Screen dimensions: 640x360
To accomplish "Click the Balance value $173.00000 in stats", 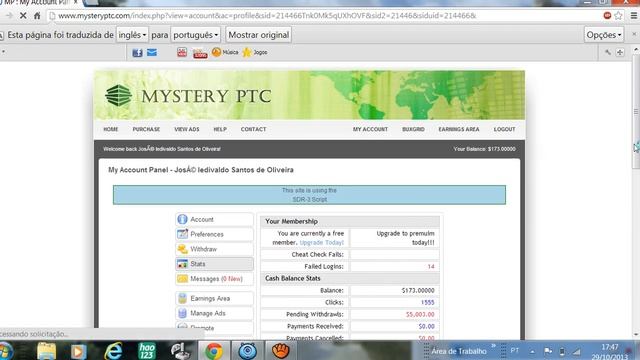I will pos(418,291).
